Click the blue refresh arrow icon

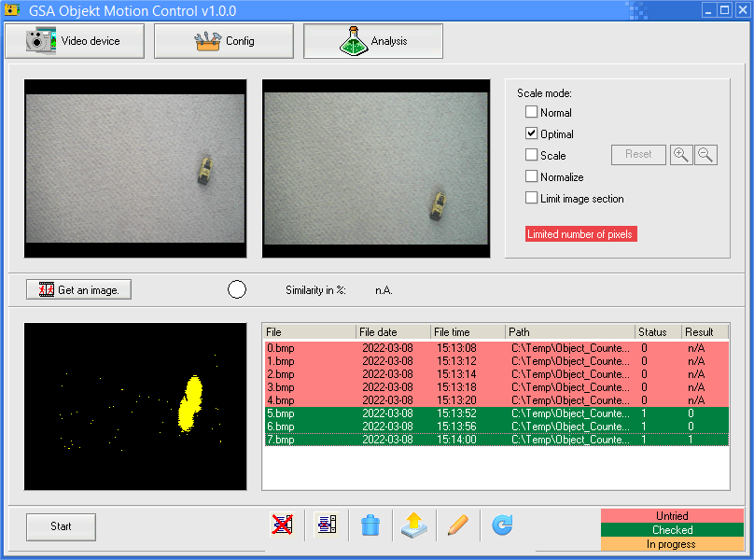click(x=502, y=525)
